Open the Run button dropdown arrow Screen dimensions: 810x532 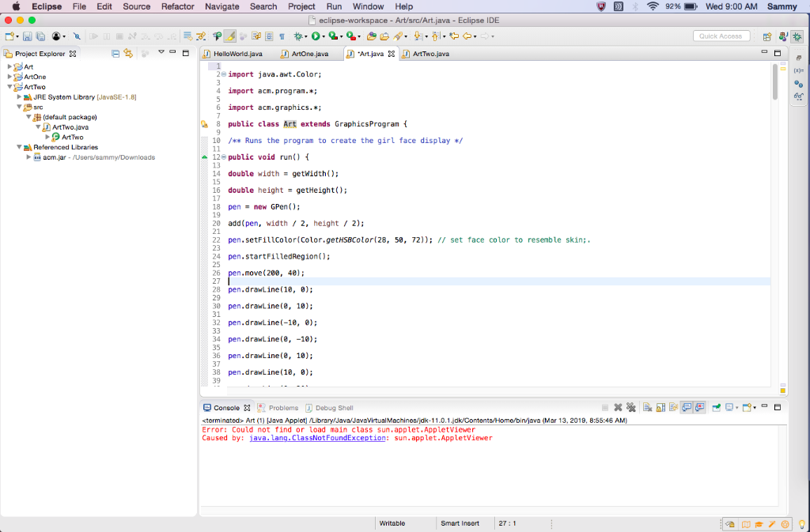pyautogui.click(x=324, y=36)
